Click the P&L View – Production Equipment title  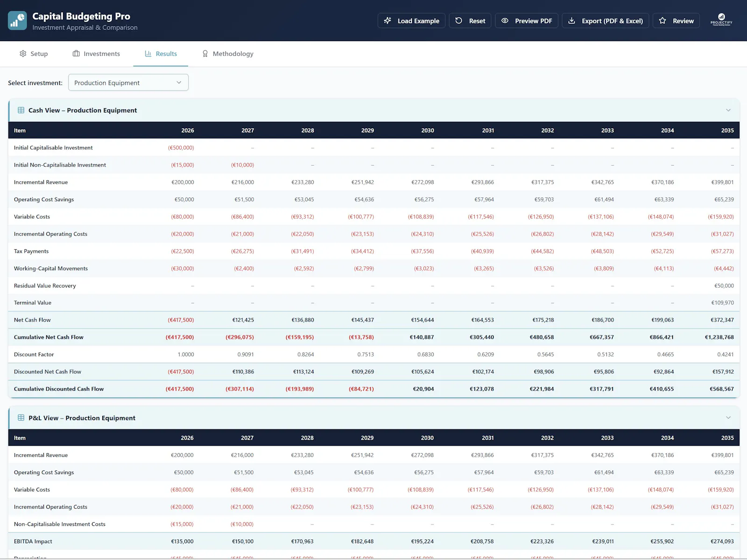tap(82, 418)
